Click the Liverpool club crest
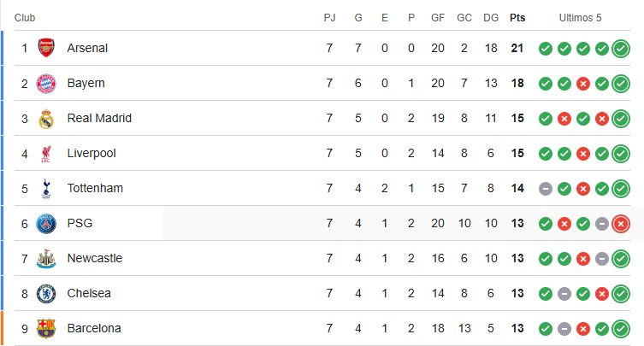644x346 pixels. [46, 154]
